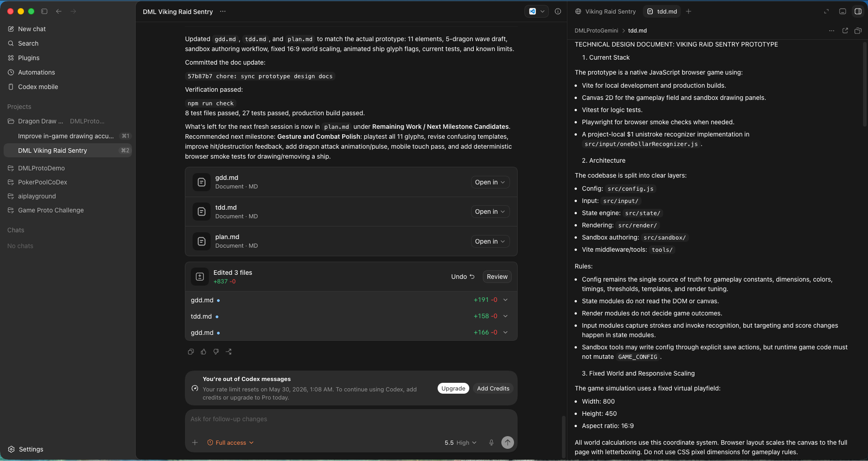This screenshot has width=868, height=461.
Task: Open the Full access permissions dropdown
Action: pyautogui.click(x=231, y=442)
